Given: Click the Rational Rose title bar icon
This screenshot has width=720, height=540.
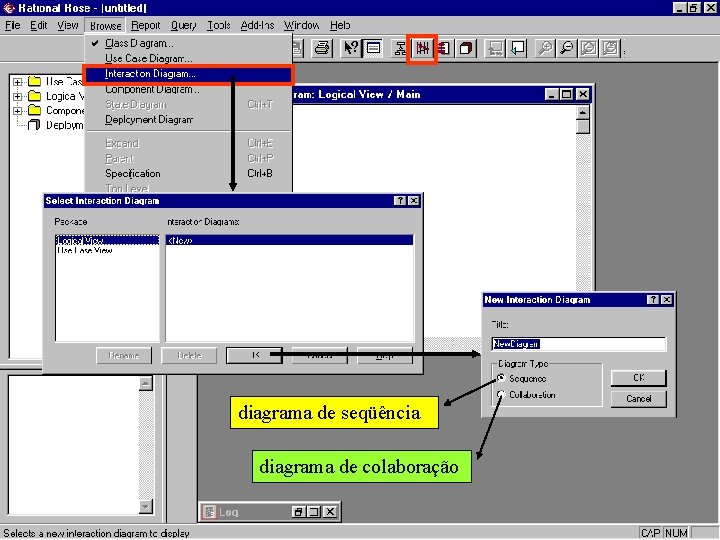Looking at the screenshot, I should [8, 8].
